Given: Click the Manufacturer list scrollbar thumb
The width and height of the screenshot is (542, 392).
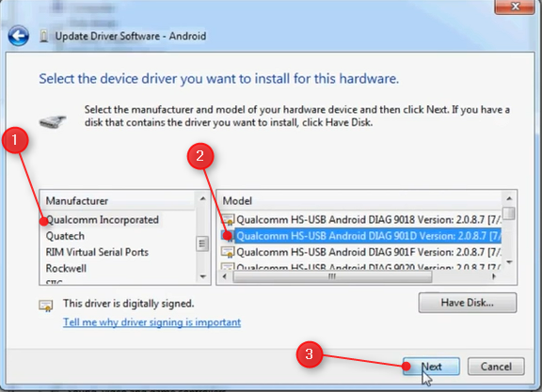Looking at the screenshot, I should 202,243.
